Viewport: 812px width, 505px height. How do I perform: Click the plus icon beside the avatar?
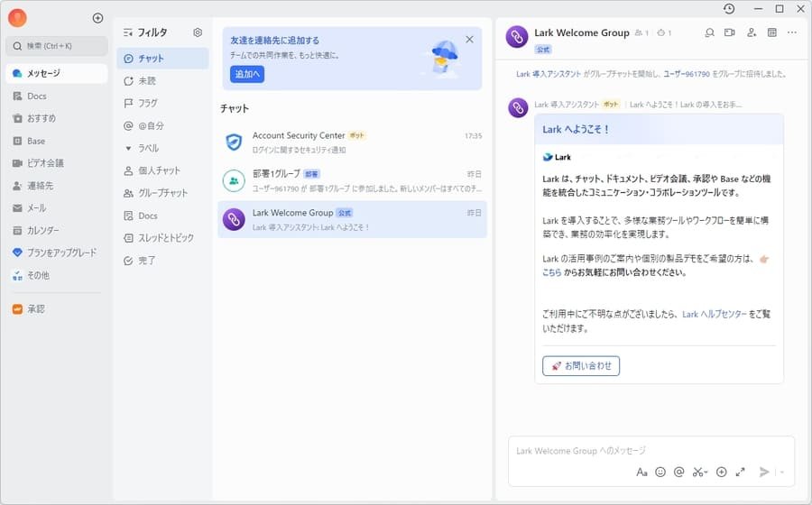[97, 18]
